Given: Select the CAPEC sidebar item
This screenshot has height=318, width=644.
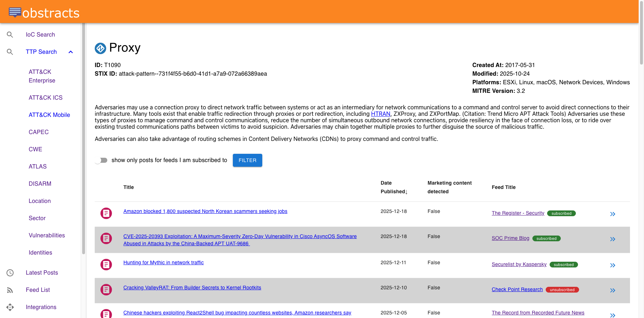Looking at the screenshot, I should tap(39, 132).
